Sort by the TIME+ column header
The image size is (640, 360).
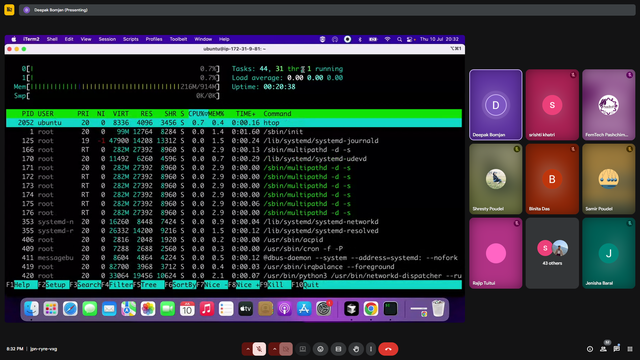246,113
